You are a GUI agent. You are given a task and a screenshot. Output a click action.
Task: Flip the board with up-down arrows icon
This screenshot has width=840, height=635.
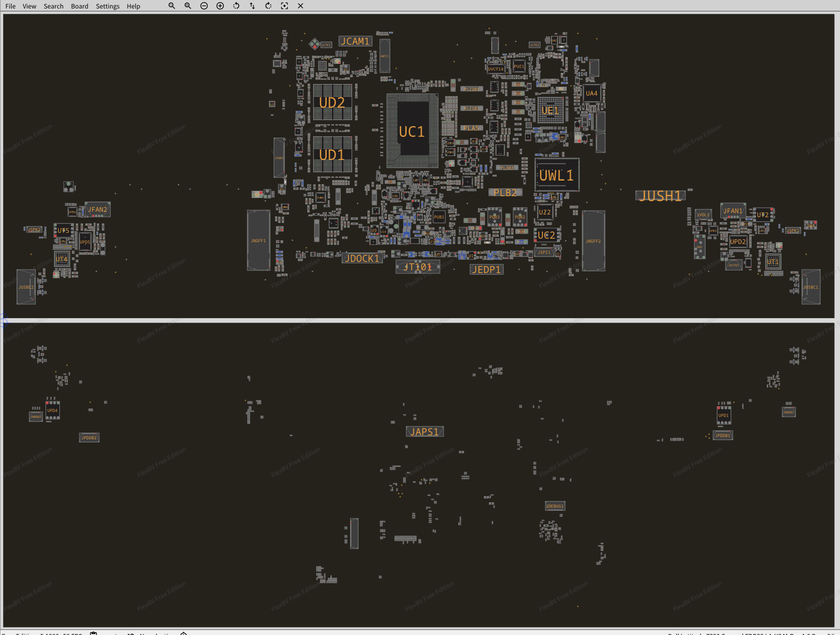[x=252, y=6]
